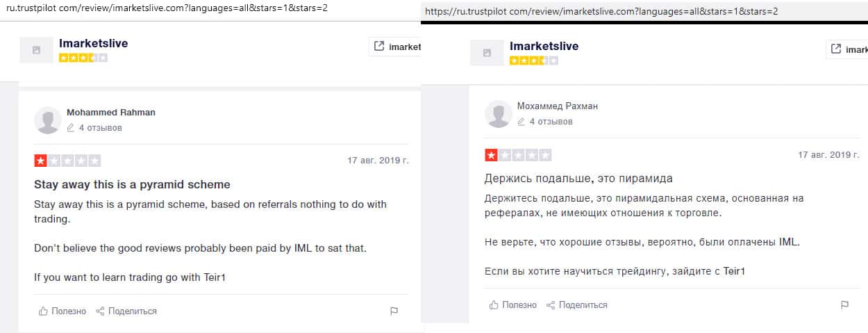
Task: Click Mohammed Rahman's avatar in the left review
Action: tap(47, 120)
